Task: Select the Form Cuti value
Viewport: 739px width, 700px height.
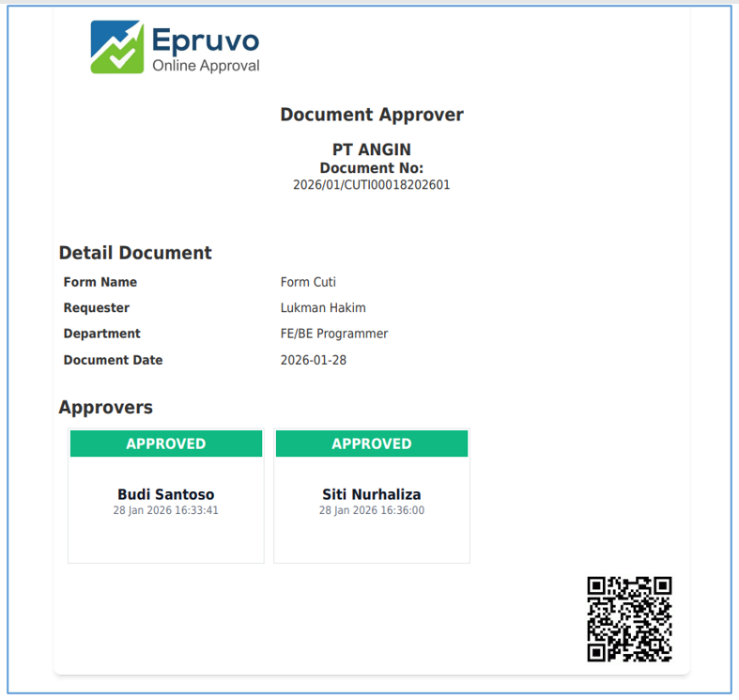Action: pyautogui.click(x=308, y=282)
